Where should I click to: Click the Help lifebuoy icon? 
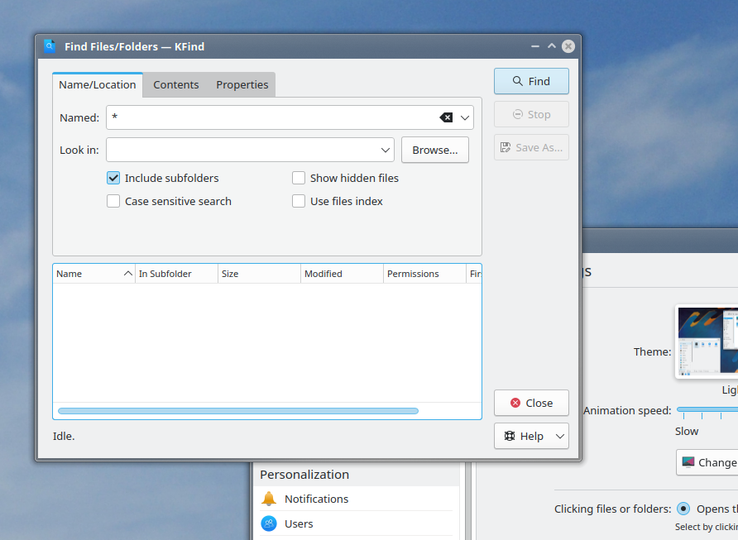[509, 436]
